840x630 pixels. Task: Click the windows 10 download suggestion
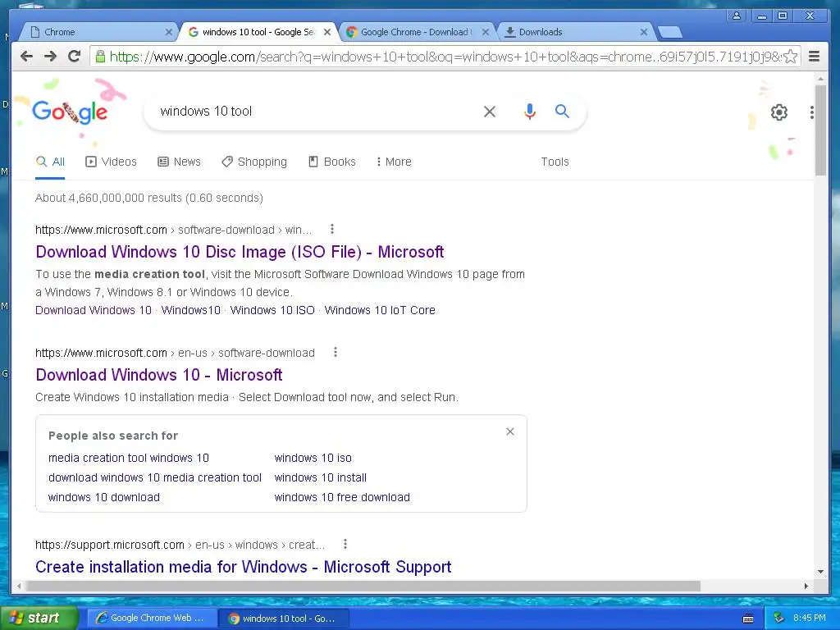pyautogui.click(x=104, y=498)
